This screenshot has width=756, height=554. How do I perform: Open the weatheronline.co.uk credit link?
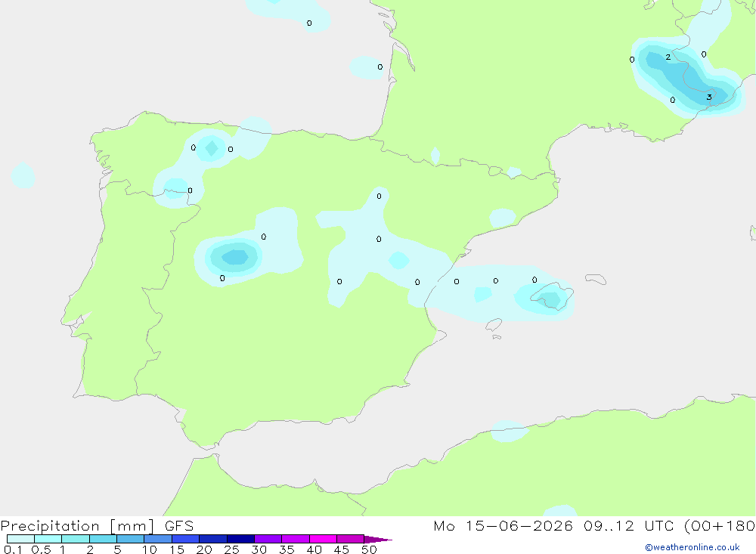[692, 547]
